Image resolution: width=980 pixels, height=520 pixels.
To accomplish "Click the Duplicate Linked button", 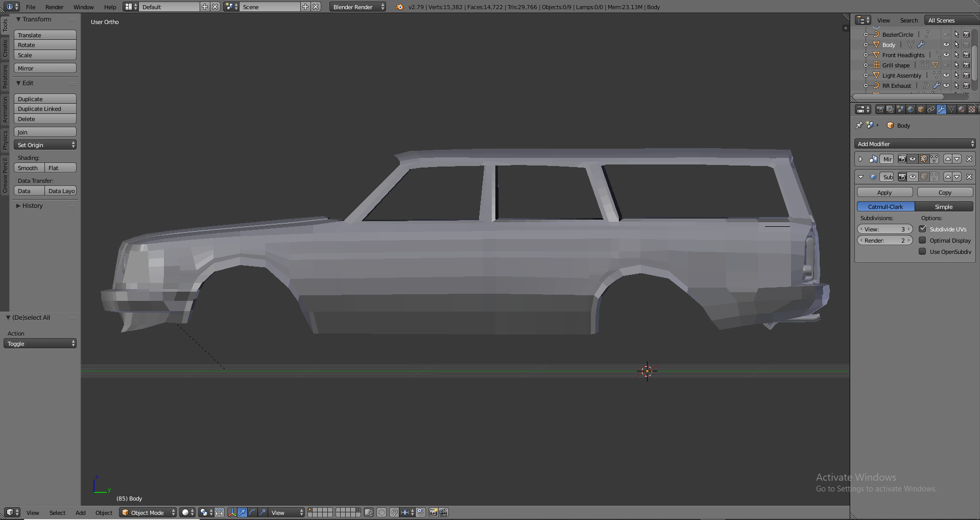I will tap(45, 109).
